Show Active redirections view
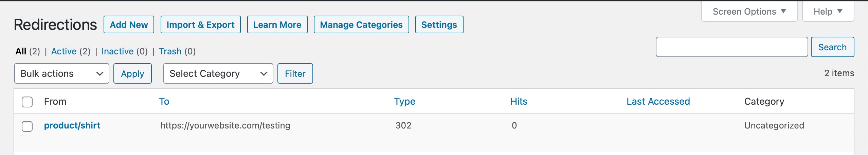This screenshot has height=155, width=868. click(64, 51)
